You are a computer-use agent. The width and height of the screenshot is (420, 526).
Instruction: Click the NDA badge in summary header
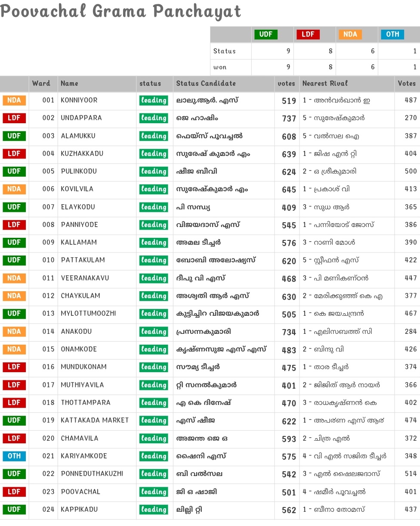click(350, 34)
